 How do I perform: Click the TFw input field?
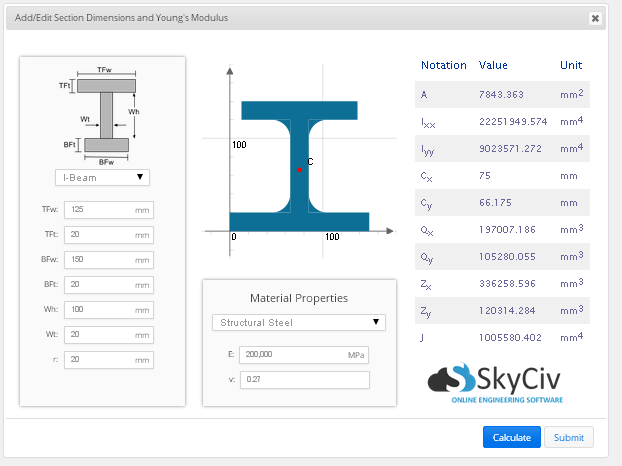109,210
